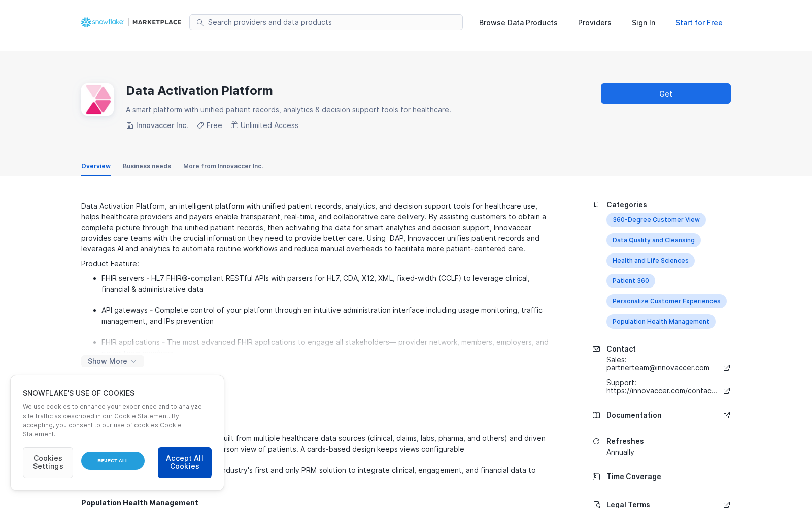Click the Free pricing label
This screenshot has height=508, width=812.
coord(214,125)
